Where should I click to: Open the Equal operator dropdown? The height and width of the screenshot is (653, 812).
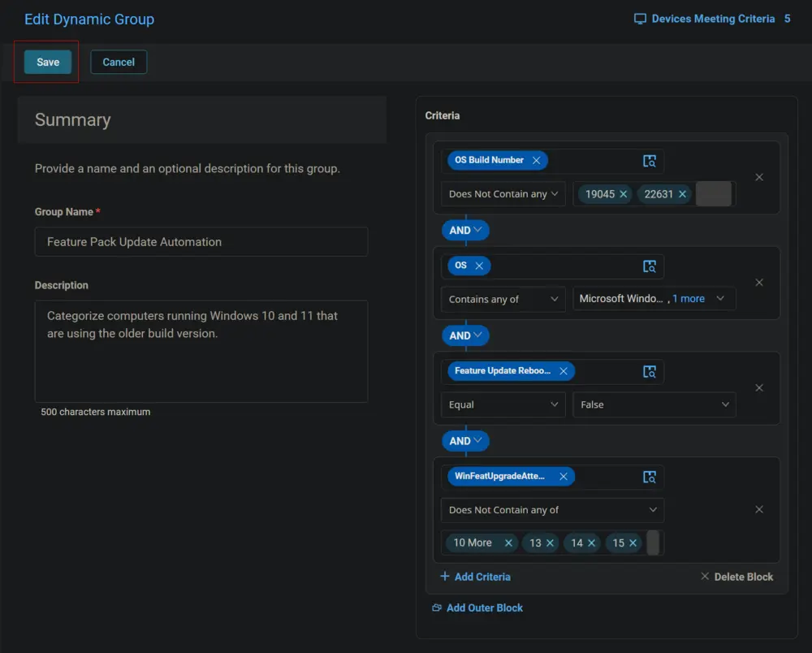pyautogui.click(x=503, y=404)
